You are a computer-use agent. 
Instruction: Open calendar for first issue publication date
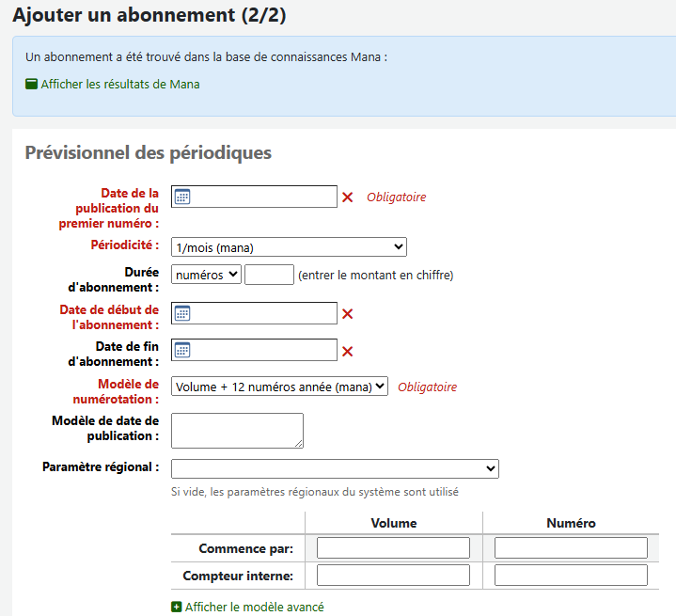pyautogui.click(x=183, y=197)
